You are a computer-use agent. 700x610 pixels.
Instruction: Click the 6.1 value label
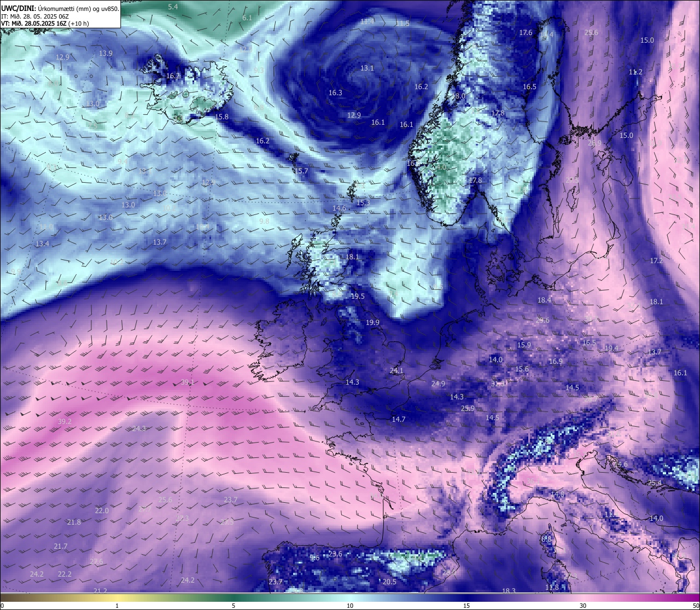(x=247, y=18)
